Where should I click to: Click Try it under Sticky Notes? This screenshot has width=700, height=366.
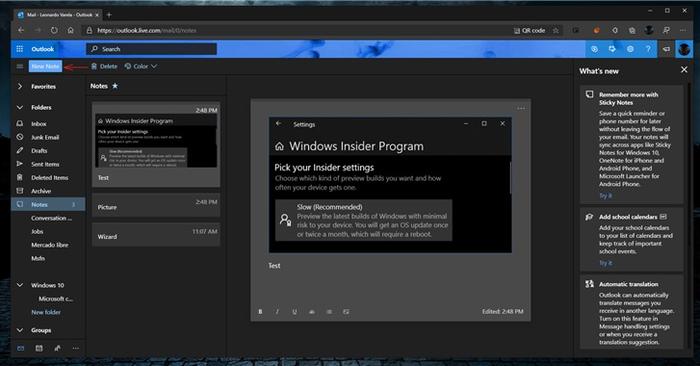[x=605, y=195]
